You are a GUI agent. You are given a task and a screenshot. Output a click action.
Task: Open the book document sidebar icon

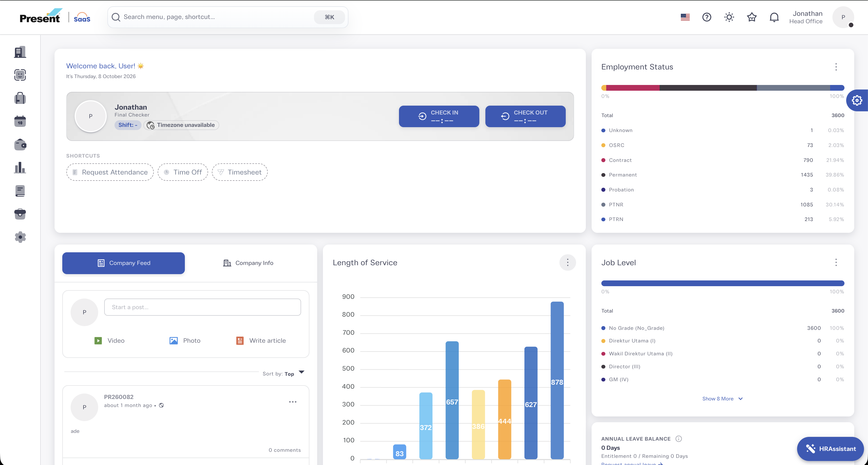20,191
